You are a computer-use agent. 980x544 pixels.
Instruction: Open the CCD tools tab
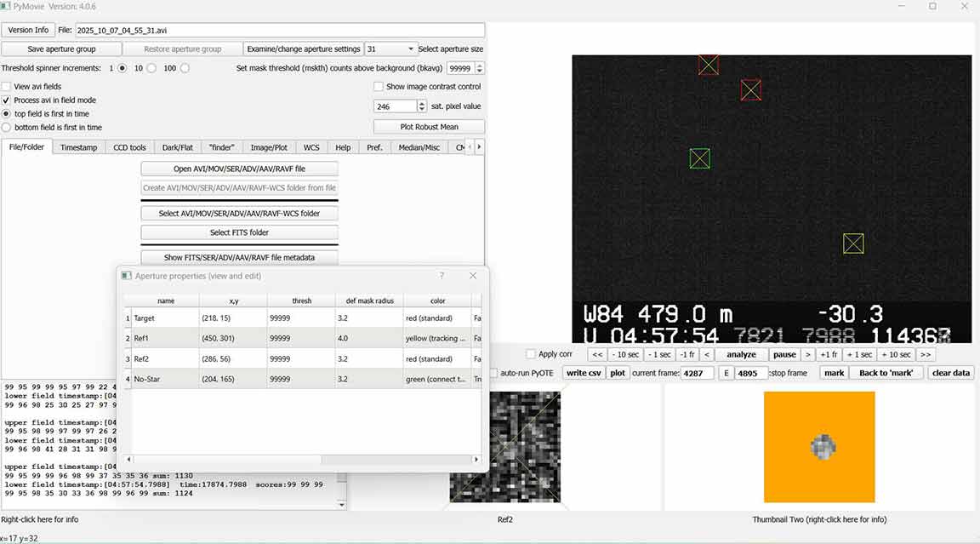pos(129,147)
